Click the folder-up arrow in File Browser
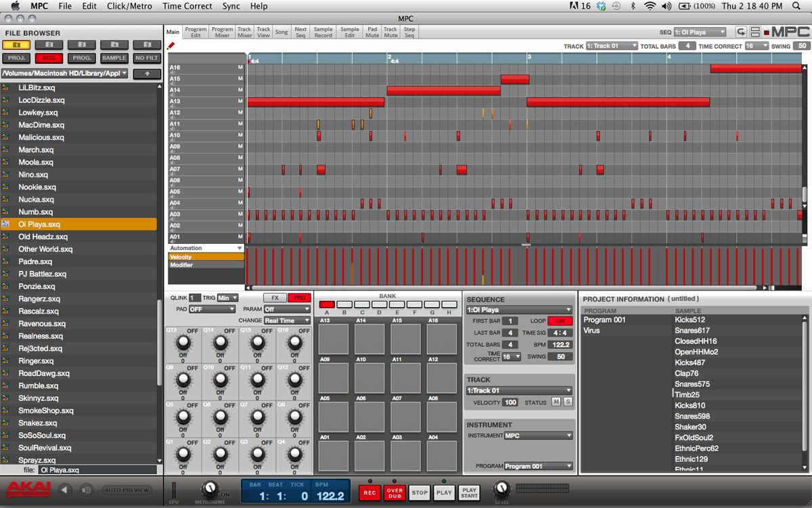This screenshot has width=812, height=508. 148,73
